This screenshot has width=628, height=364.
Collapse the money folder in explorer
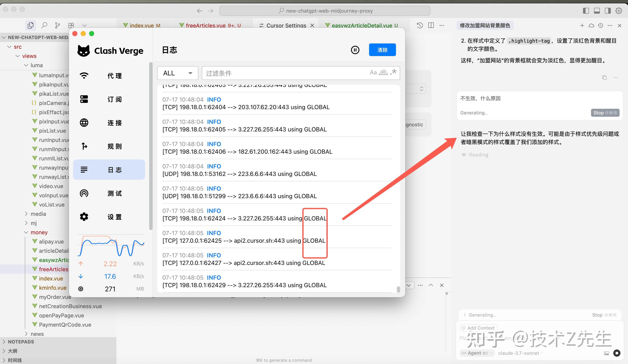click(x=26, y=232)
